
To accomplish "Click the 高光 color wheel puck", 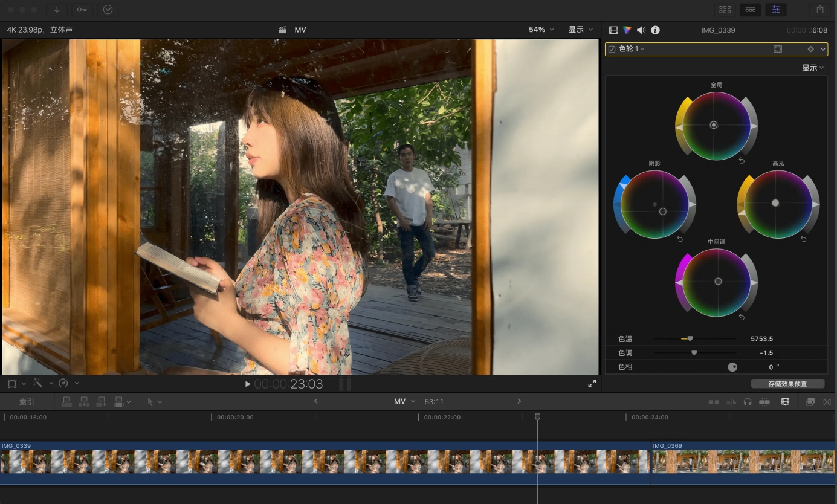I will coord(775,203).
